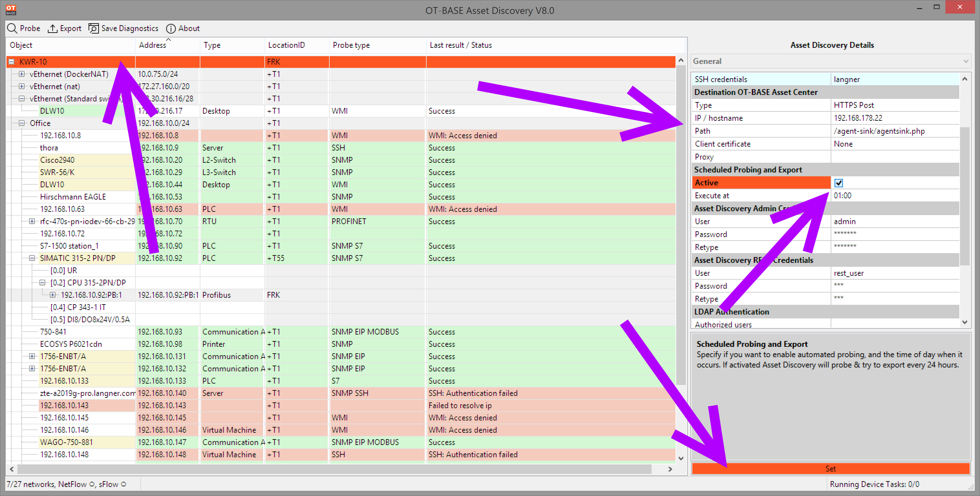This screenshot has height=496, width=980.
Task: Click the empty Proxy value field
Action: click(x=895, y=157)
